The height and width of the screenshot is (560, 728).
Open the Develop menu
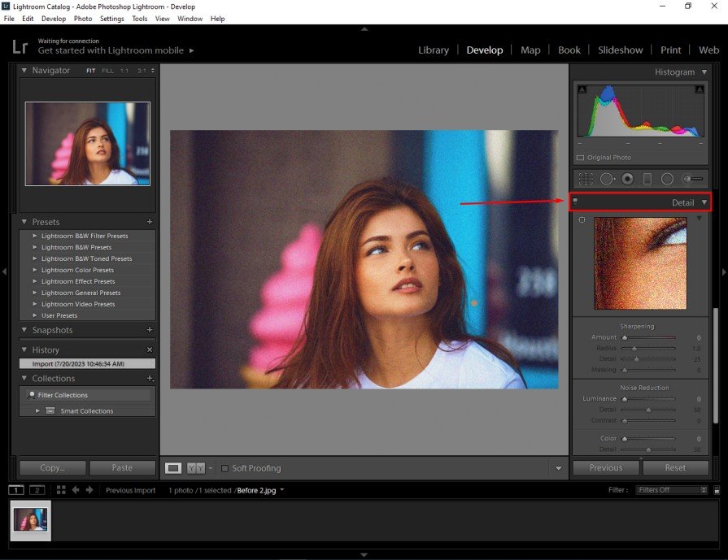point(53,18)
